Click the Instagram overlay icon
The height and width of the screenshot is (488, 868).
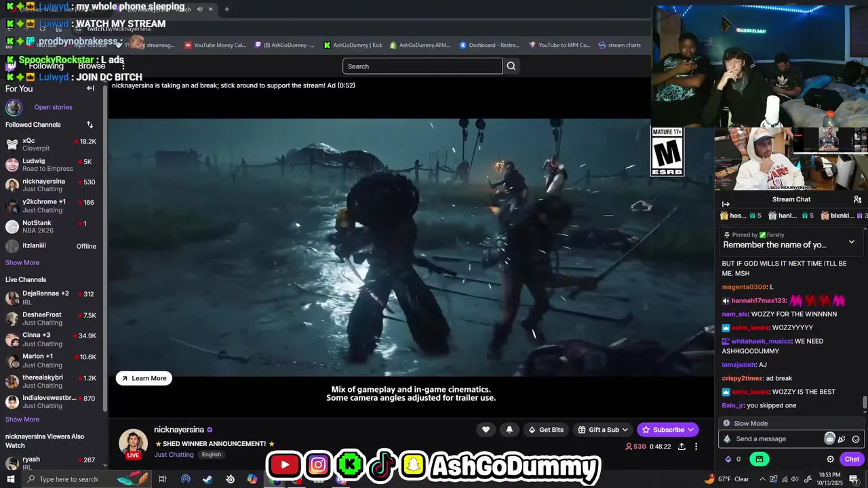click(318, 465)
